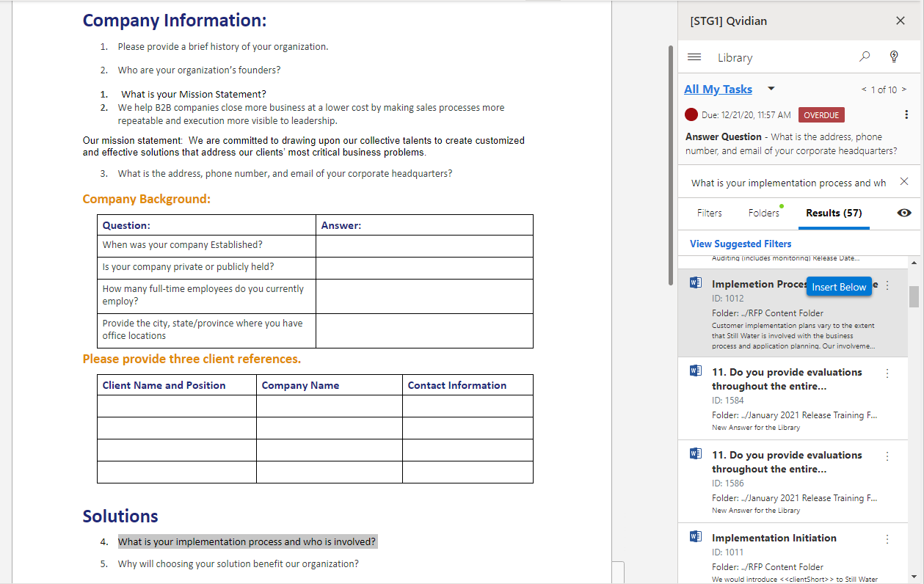Click answer cell for 'private or publicly held'
924x584 pixels.
[x=424, y=268]
